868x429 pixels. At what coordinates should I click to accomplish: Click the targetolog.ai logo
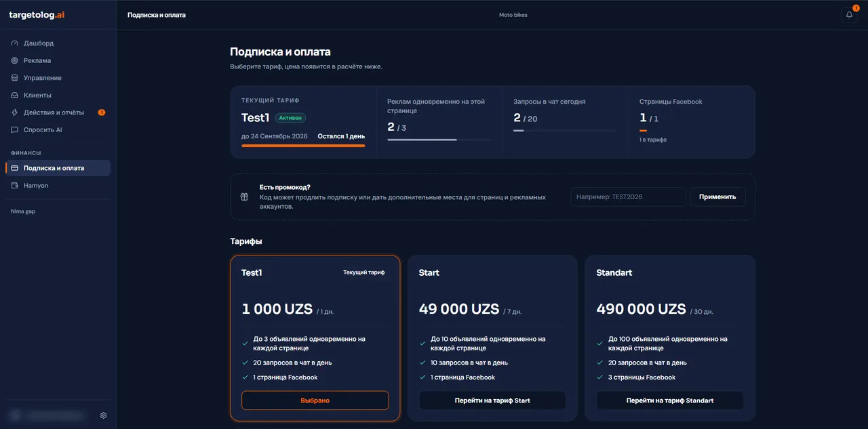pos(36,15)
